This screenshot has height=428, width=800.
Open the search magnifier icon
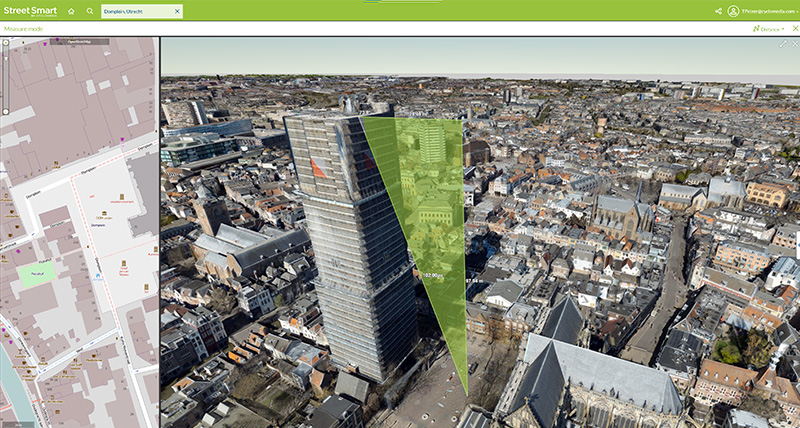pyautogui.click(x=89, y=11)
